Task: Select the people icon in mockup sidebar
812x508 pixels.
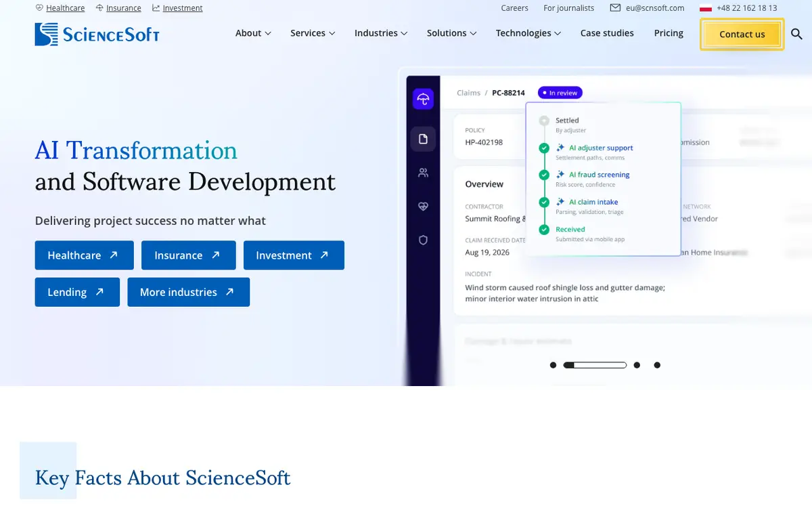Action: [x=423, y=173]
